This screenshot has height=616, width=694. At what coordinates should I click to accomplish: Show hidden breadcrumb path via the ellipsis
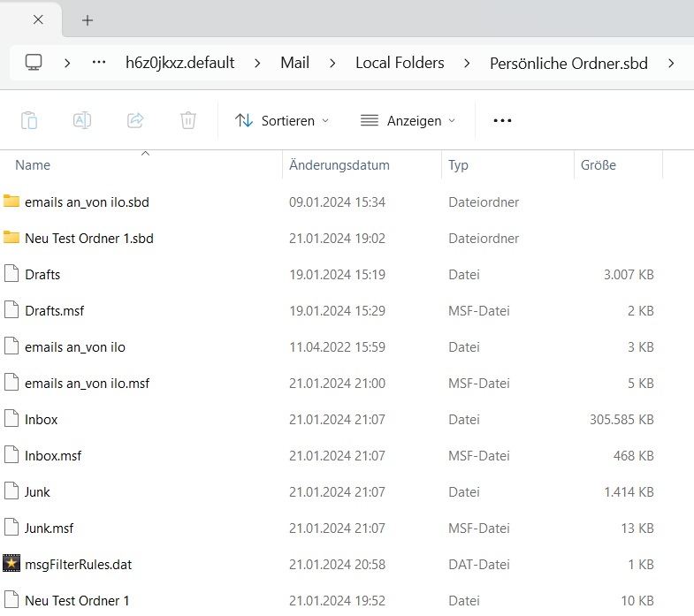(99, 63)
